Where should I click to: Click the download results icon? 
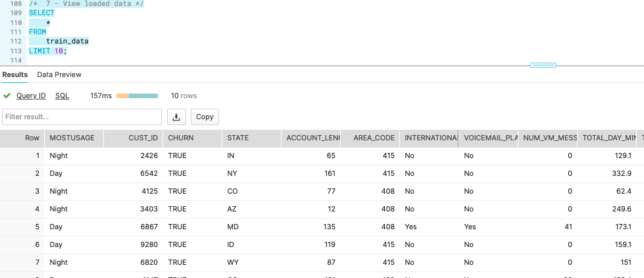coord(176,117)
